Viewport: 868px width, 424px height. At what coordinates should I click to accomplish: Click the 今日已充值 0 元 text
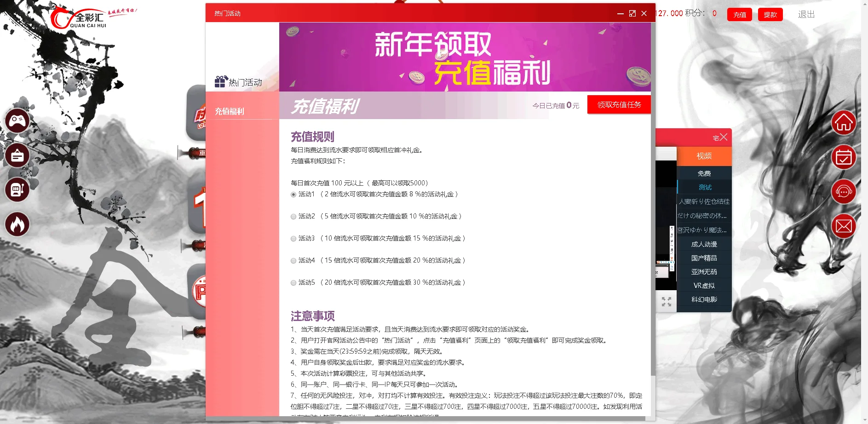click(x=556, y=105)
